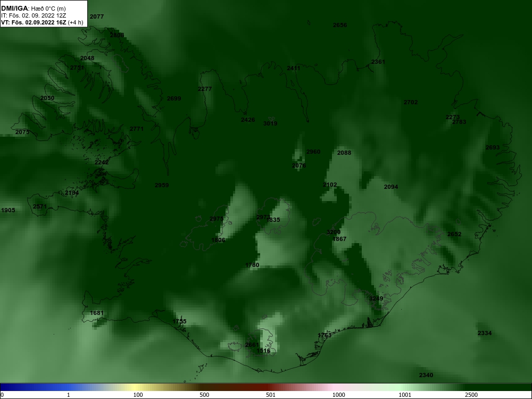Image resolution: width=532 pixels, height=399 pixels.
Task: Click the color scale label 1000
Action: coord(338,395)
